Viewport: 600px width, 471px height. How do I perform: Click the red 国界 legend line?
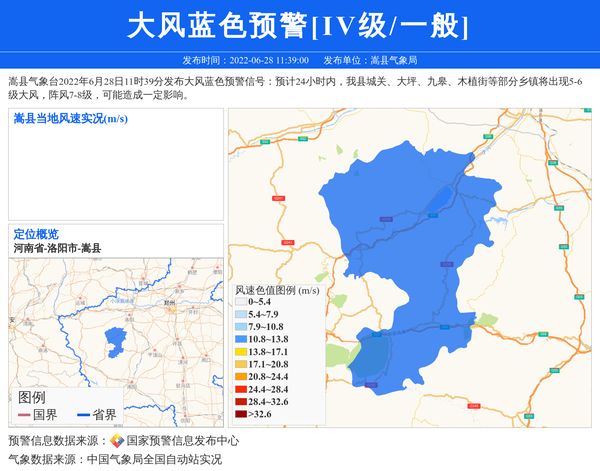(23, 414)
